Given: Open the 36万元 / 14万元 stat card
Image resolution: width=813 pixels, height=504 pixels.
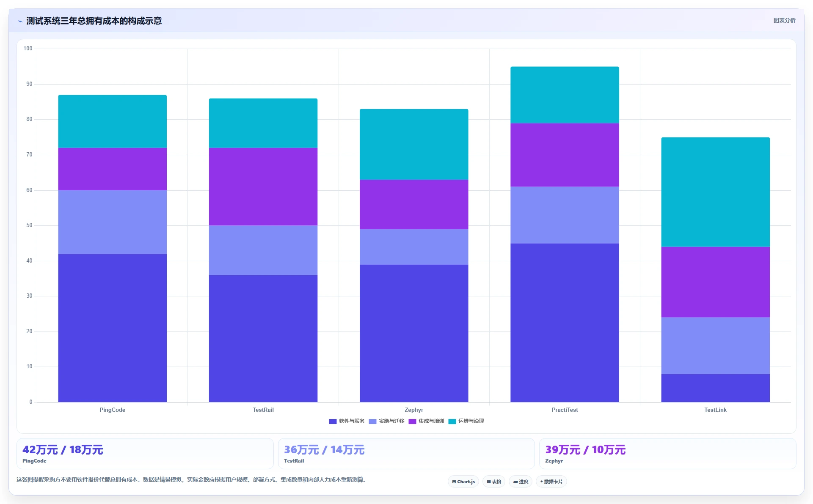Looking at the screenshot, I should tap(406, 454).
